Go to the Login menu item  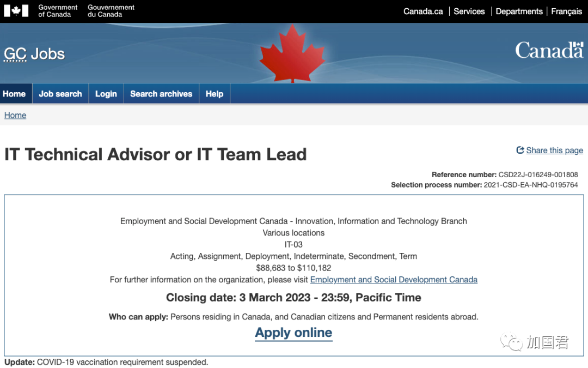tap(106, 94)
